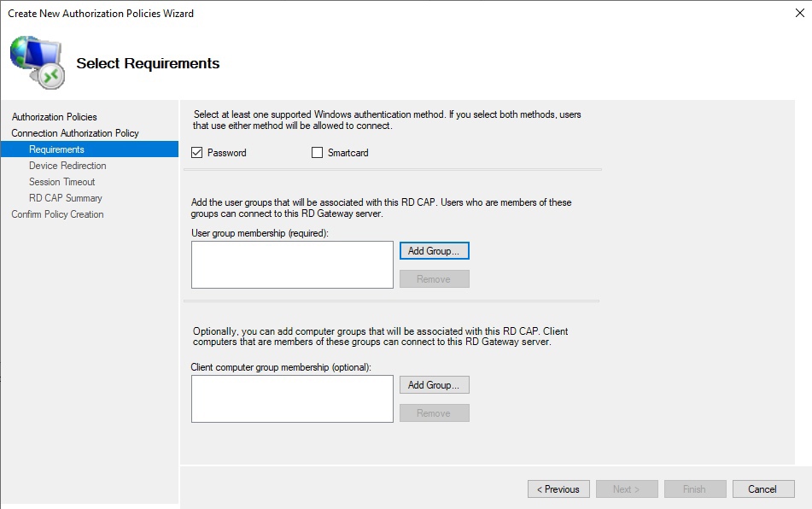This screenshot has width=812, height=509.
Task: Click the RD Gateway wizard globe icon
Action: click(38, 62)
